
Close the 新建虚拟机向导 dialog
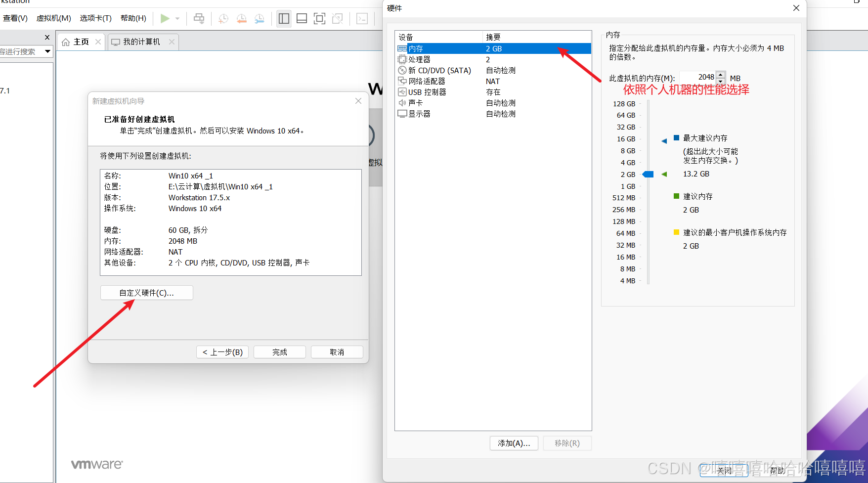tap(358, 101)
